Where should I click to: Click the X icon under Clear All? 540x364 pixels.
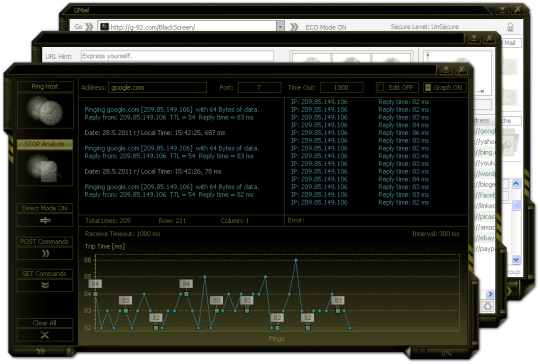point(45,334)
